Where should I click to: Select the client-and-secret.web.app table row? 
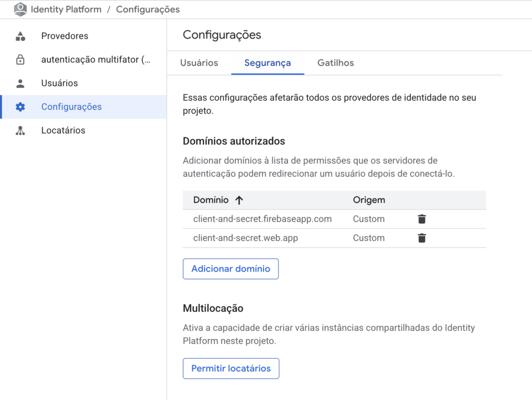click(246, 238)
